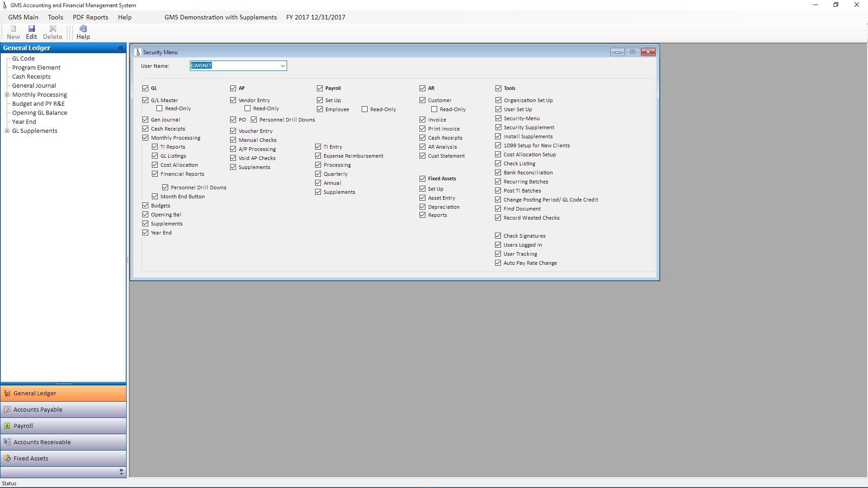Select Cash Receipts in the ledger tree

[x=31, y=77]
